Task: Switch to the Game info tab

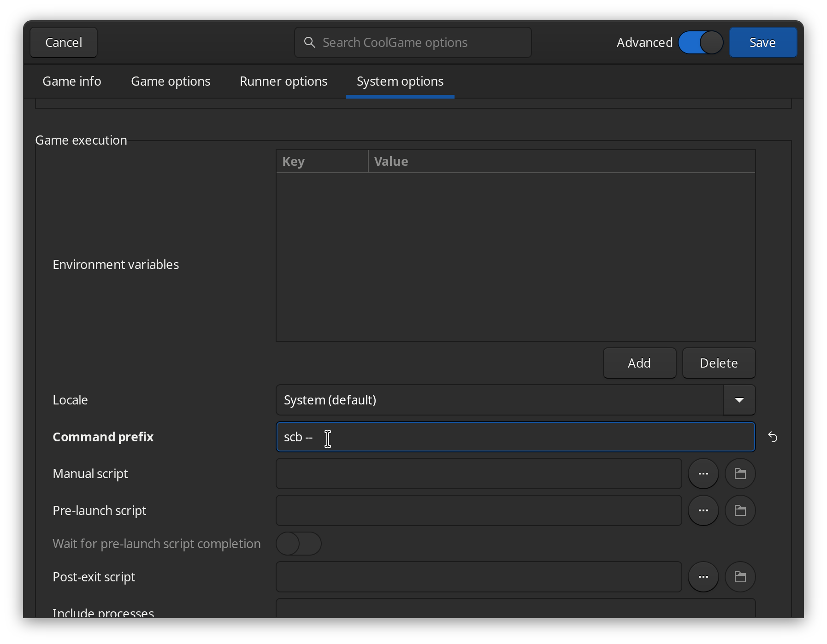Action: click(72, 81)
